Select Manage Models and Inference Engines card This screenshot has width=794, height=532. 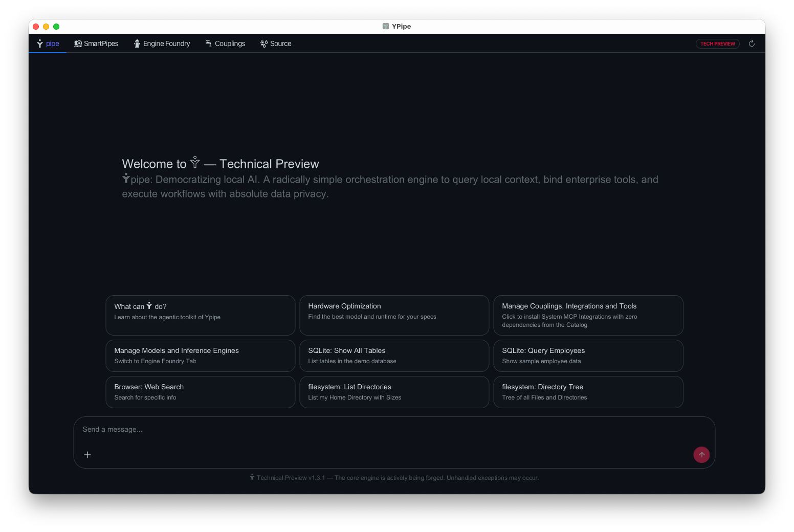(x=200, y=356)
